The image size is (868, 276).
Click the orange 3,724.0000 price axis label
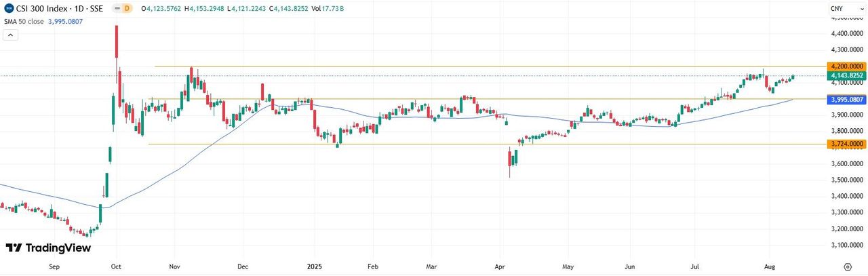coord(846,144)
